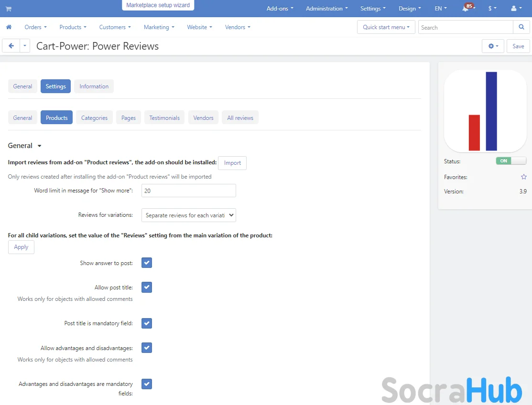Open the $ currency selector

[492, 9]
